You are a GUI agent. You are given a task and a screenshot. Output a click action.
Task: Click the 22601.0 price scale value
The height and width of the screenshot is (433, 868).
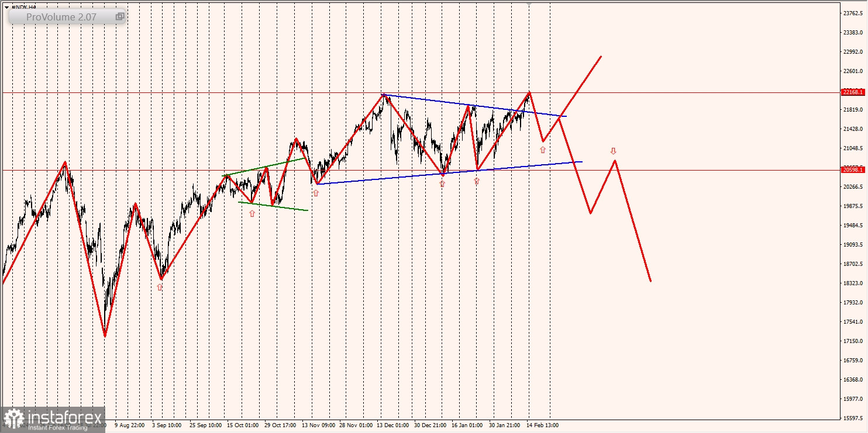pyautogui.click(x=854, y=71)
